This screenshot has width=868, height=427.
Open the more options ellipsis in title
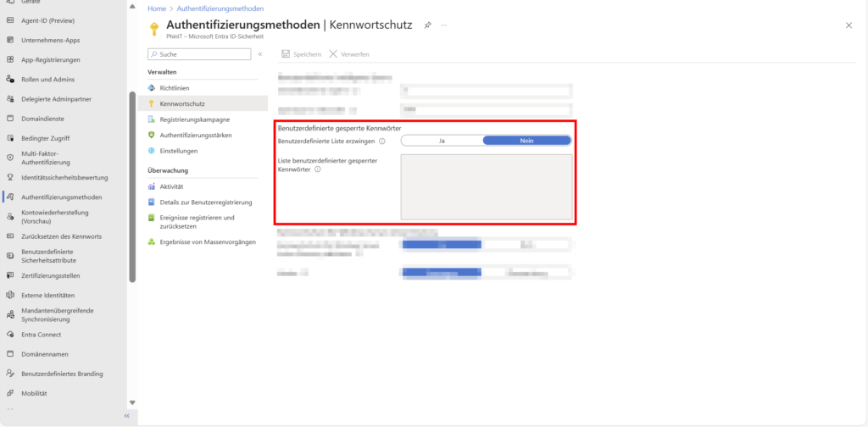coord(444,26)
